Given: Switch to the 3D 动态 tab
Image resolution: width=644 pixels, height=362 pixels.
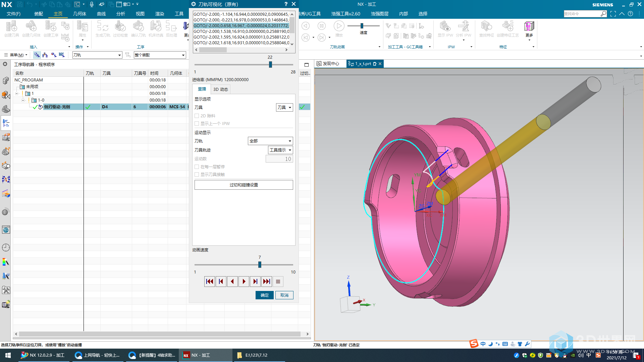Looking at the screenshot, I should (x=221, y=89).
